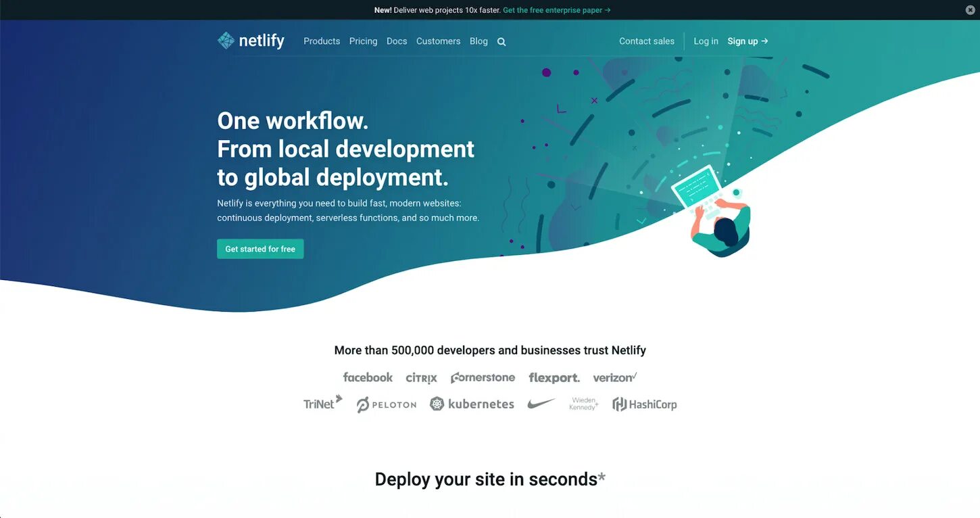The height and width of the screenshot is (518, 980).
Task: Click the 'One workflow.' headline text
Action: (293, 120)
